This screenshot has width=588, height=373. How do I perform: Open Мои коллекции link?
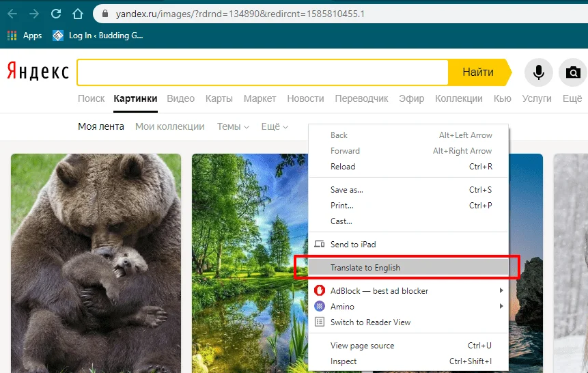pos(169,126)
